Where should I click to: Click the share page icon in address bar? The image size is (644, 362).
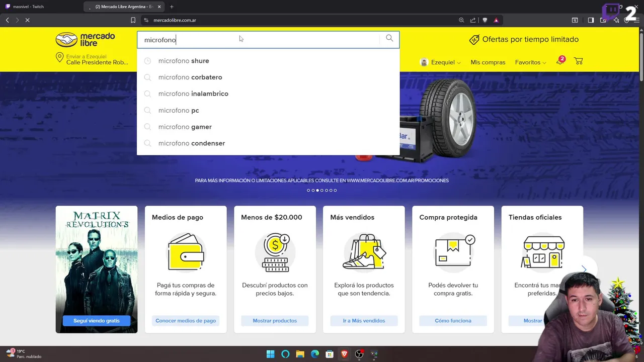pyautogui.click(x=473, y=20)
